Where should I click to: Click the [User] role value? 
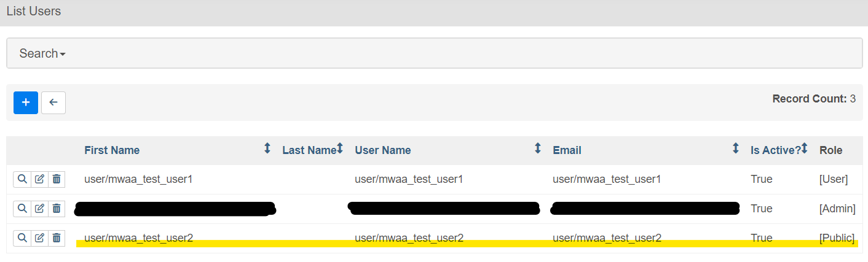(834, 180)
